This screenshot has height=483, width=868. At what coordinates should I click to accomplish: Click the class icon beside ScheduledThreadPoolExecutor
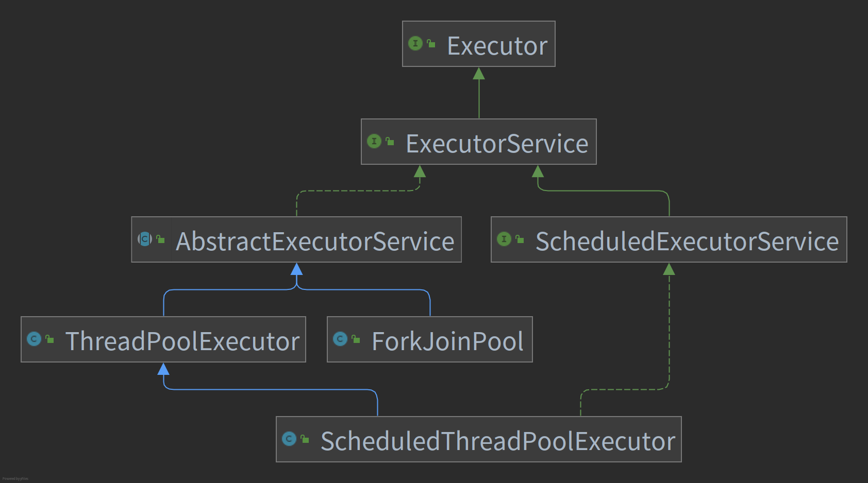tap(289, 439)
